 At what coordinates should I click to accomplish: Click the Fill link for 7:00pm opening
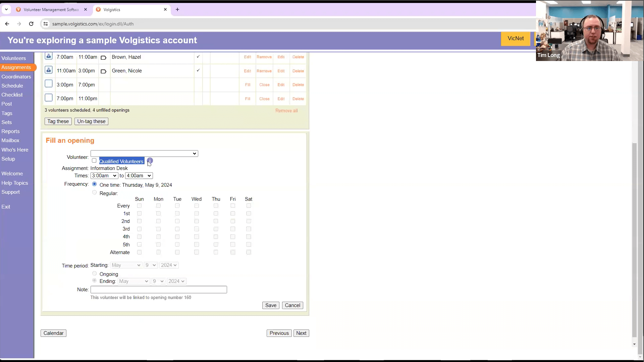click(248, 99)
